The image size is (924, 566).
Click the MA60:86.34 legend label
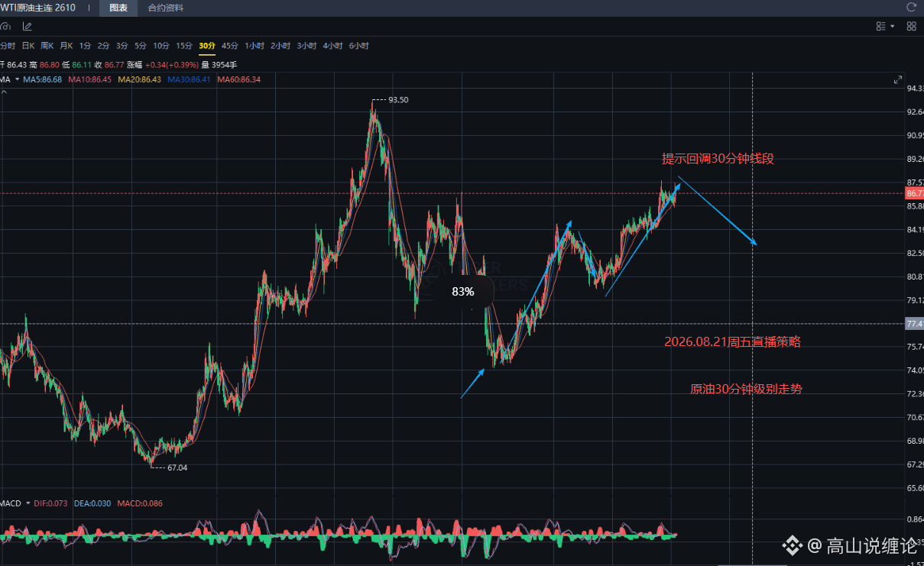tap(239, 79)
